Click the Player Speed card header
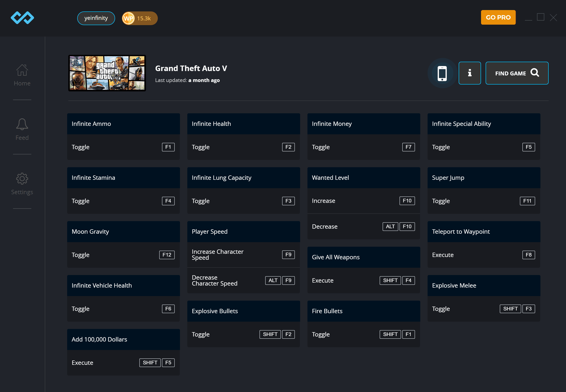 (x=243, y=232)
